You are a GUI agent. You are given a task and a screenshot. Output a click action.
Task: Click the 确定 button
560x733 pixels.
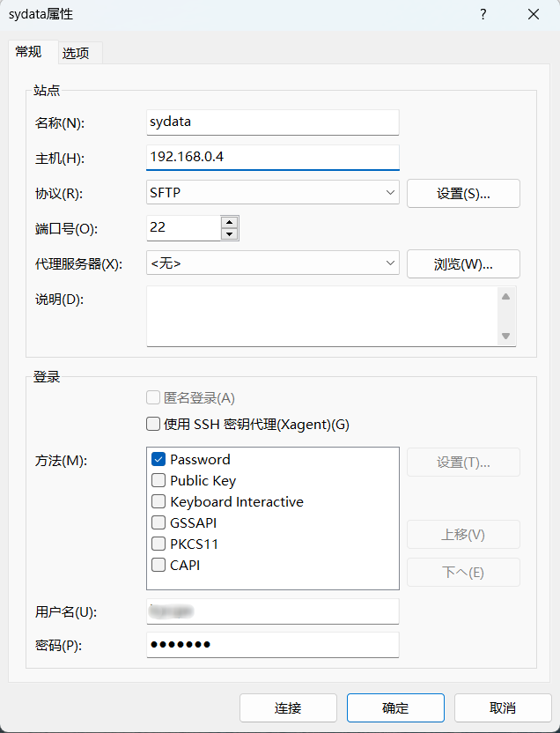(x=395, y=707)
